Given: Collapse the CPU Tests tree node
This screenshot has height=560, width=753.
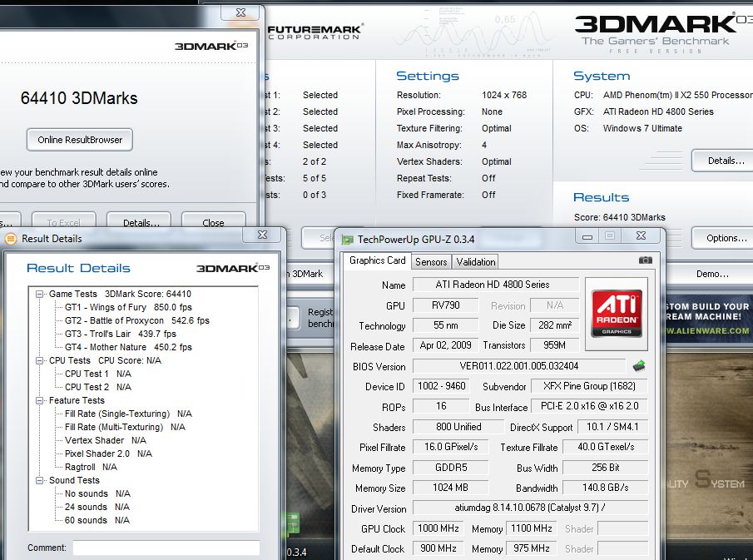Looking at the screenshot, I should tap(40, 360).
